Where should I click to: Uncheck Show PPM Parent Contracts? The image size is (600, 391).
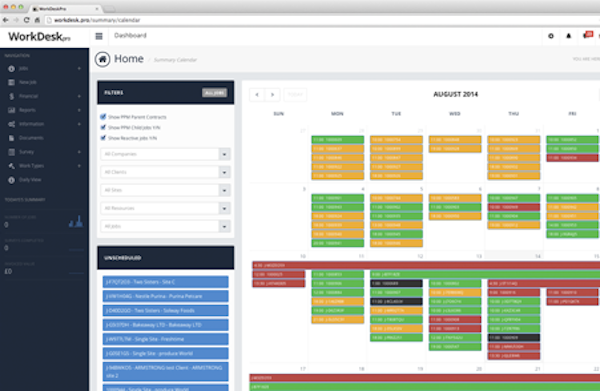coord(103,117)
